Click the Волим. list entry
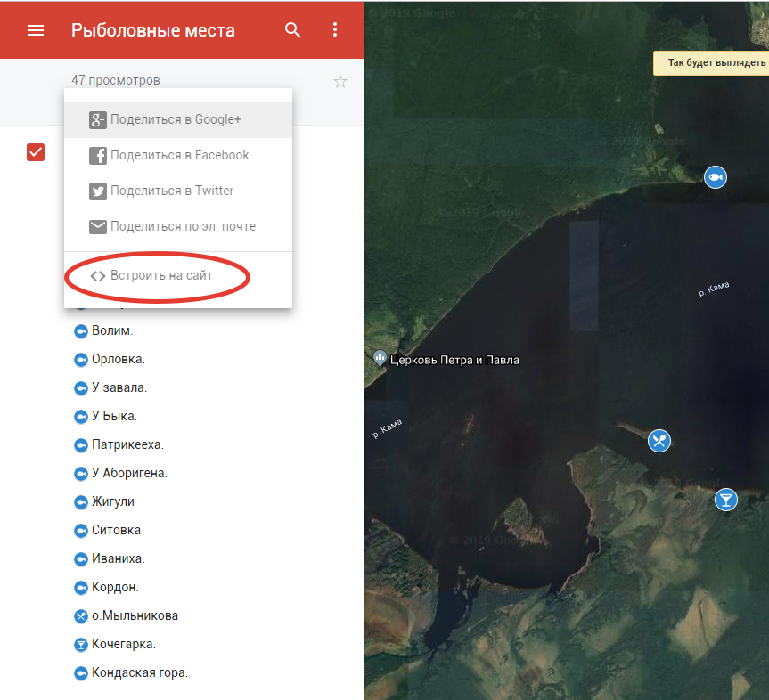The height and width of the screenshot is (700, 769). click(112, 330)
